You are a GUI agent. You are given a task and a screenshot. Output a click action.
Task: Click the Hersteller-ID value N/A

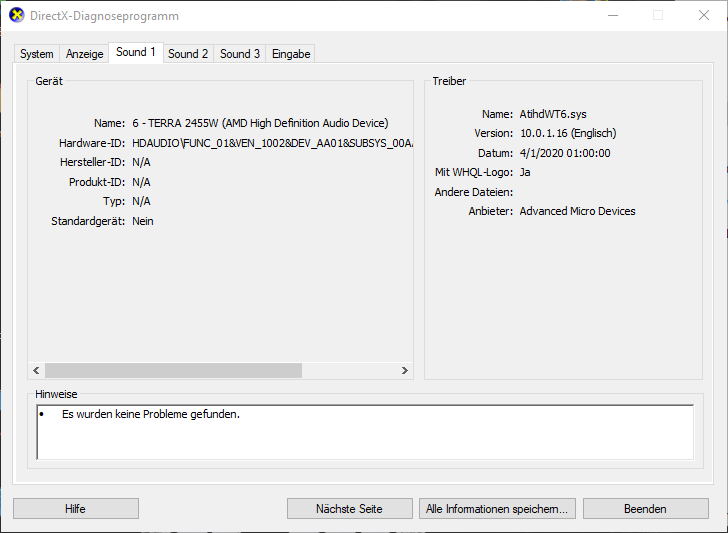pos(141,162)
